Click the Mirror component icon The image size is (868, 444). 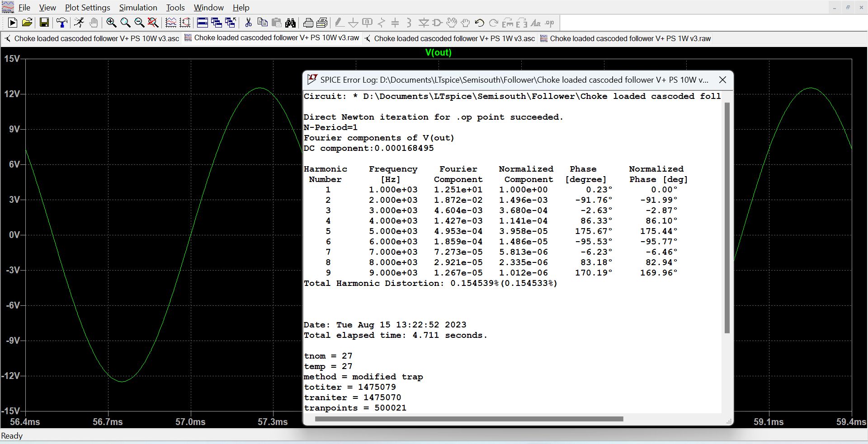[x=522, y=23]
